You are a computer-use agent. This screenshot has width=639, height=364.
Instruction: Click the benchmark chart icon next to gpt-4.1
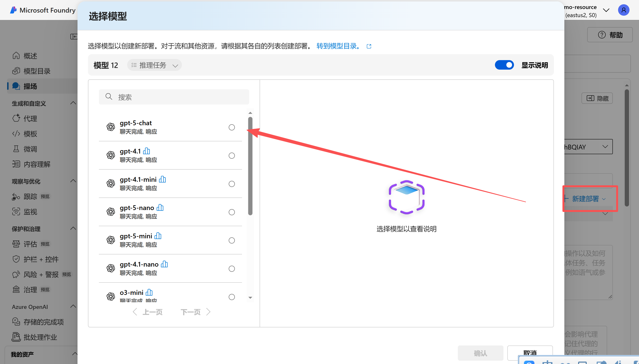click(x=147, y=151)
